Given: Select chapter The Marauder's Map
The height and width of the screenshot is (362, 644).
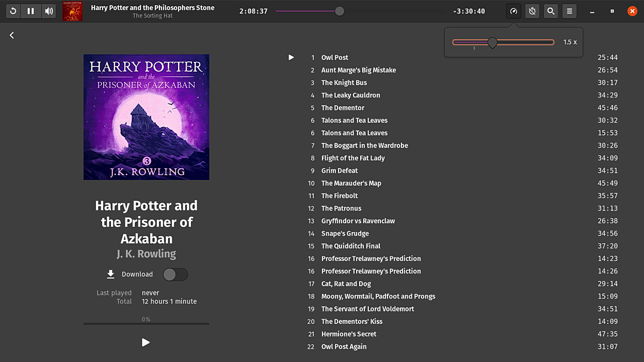Looking at the screenshot, I should pyautogui.click(x=351, y=183).
